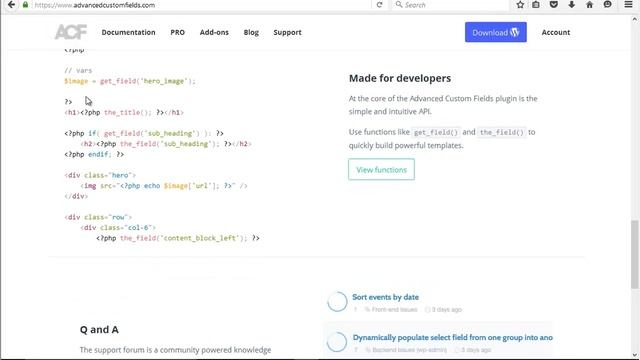Image resolution: width=640 pixels, height=360 pixels.
Task: Open the Documentation menu
Action: point(129,32)
